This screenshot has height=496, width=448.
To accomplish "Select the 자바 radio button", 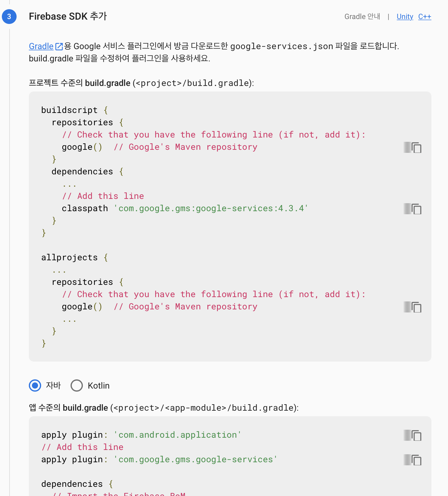I will tap(35, 386).
